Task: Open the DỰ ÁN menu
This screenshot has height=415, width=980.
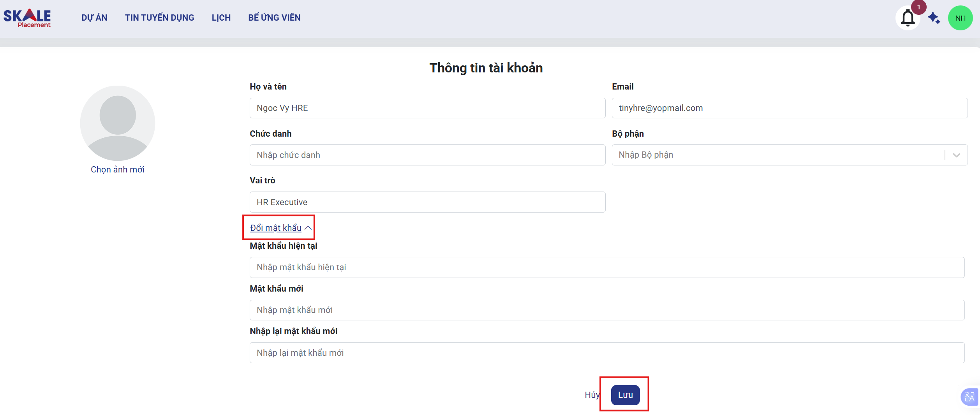Action: [x=94, y=18]
